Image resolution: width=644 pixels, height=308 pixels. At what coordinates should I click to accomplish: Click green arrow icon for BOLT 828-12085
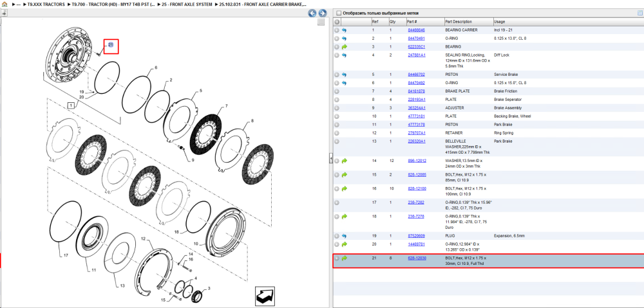click(344, 175)
